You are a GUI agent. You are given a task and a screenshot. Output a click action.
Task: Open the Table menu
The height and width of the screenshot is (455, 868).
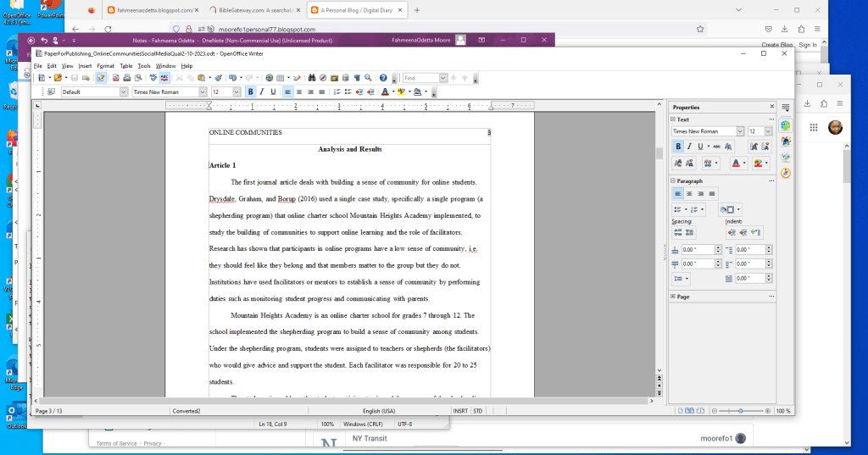(125, 65)
